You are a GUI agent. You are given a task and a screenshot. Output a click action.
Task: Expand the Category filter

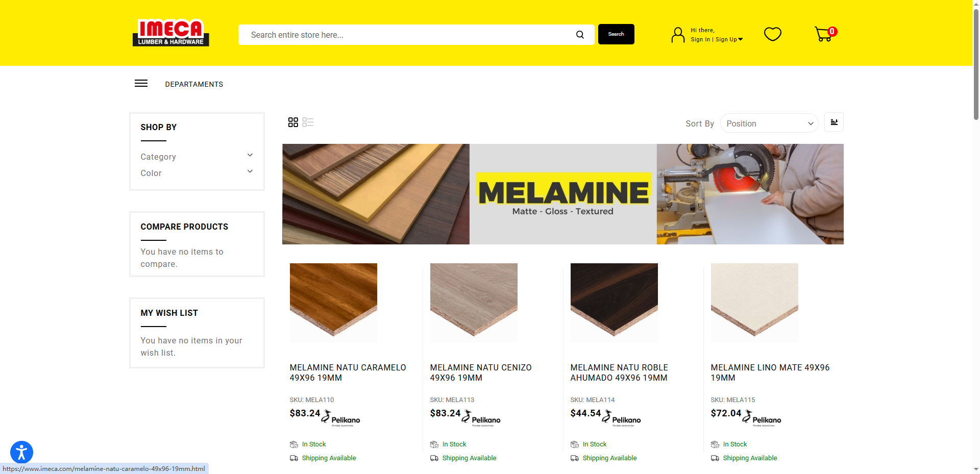tap(197, 157)
